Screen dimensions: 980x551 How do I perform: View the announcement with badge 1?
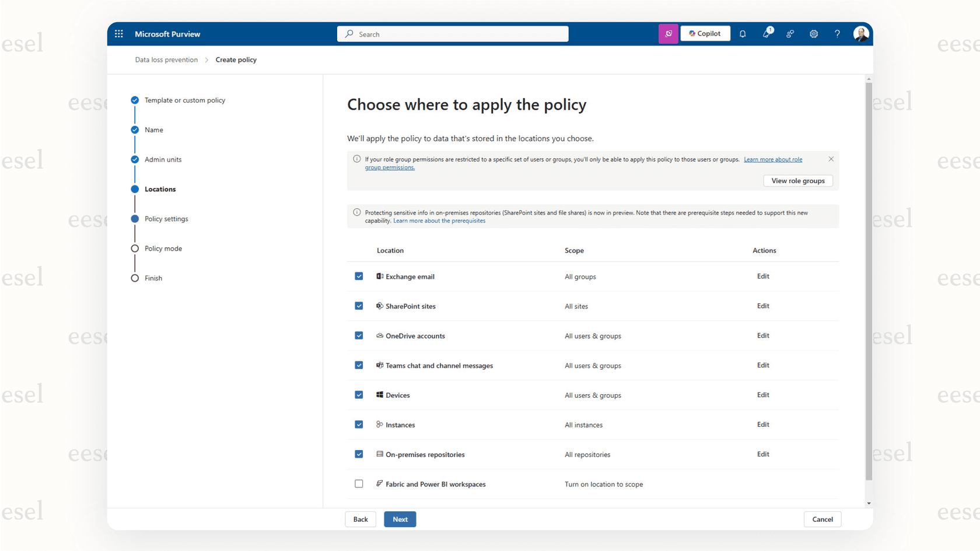766,34
